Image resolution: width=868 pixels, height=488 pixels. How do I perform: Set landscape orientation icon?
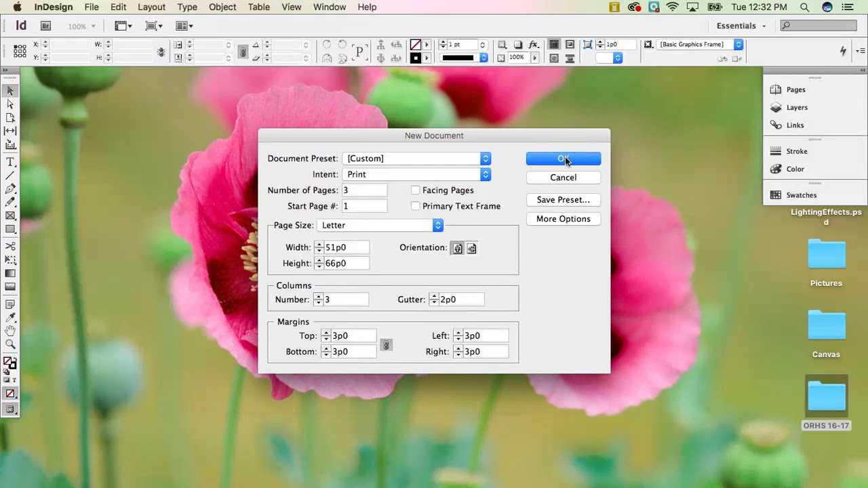pos(472,248)
